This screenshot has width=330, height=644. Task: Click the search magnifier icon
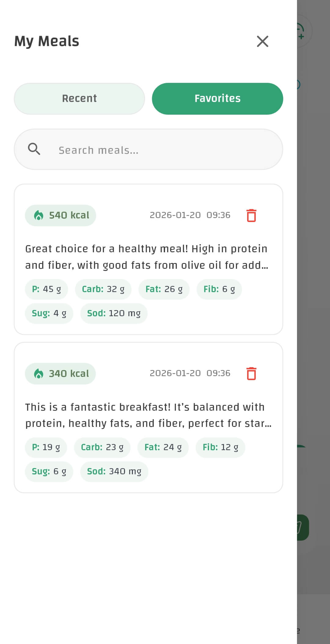(x=34, y=149)
